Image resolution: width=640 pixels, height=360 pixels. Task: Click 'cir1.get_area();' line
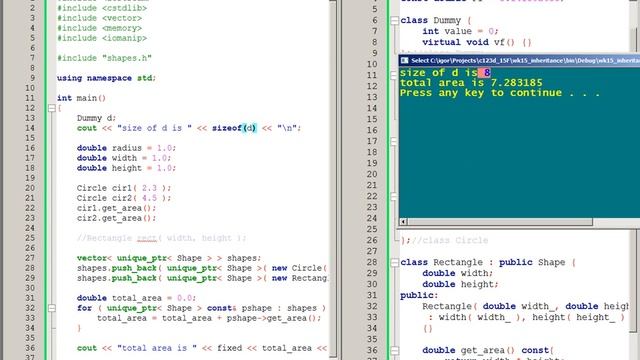click(x=116, y=208)
